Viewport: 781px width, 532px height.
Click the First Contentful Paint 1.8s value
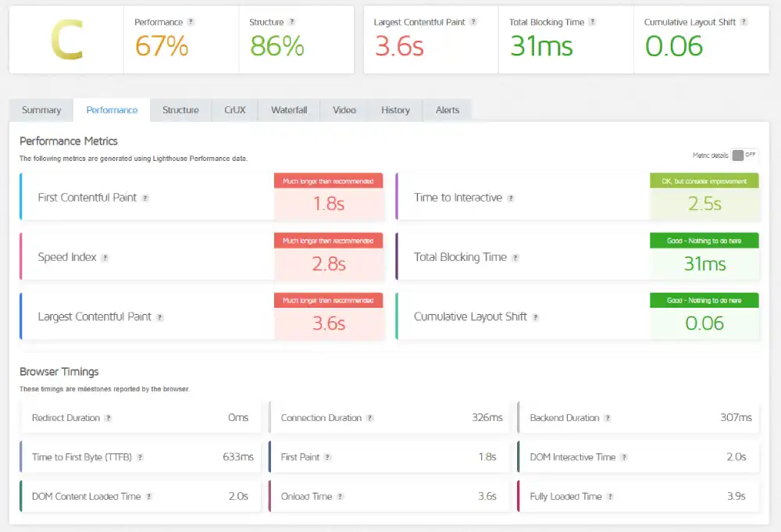329,204
